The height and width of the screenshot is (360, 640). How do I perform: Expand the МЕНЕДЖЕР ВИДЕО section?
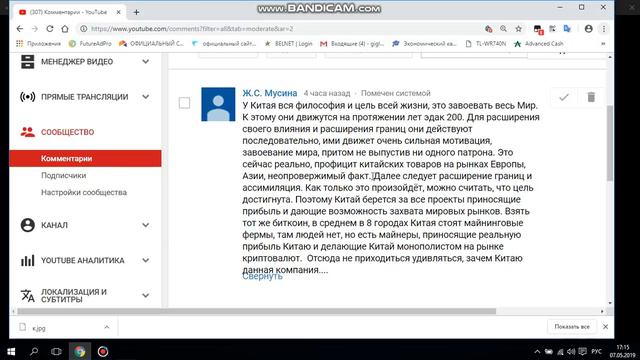(146, 62)
